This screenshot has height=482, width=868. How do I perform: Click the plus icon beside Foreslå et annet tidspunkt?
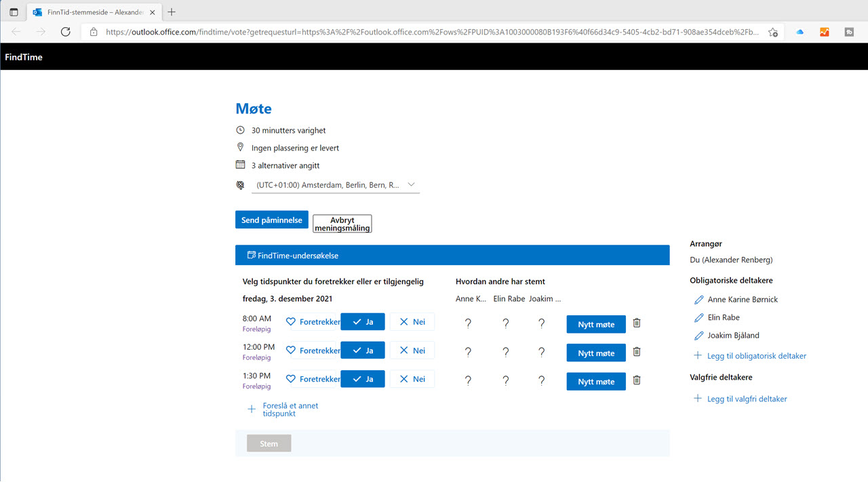pyautogui.click(x=252, y=409)
